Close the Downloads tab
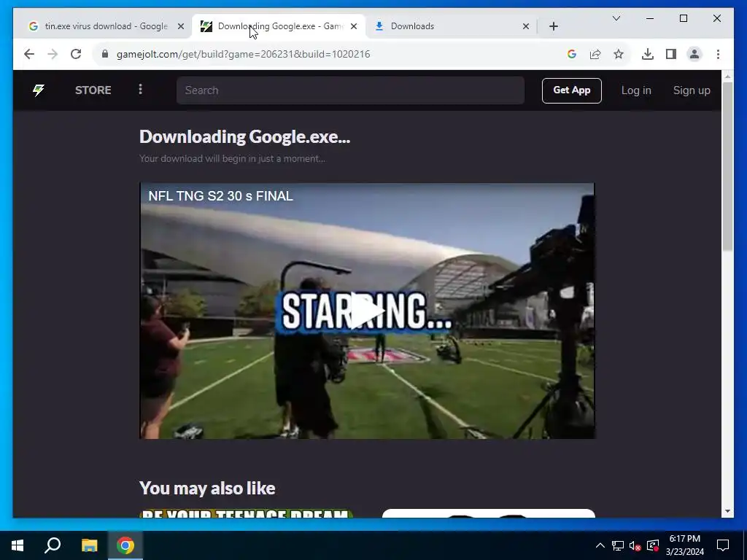747x560 pixels. point(525,26)
